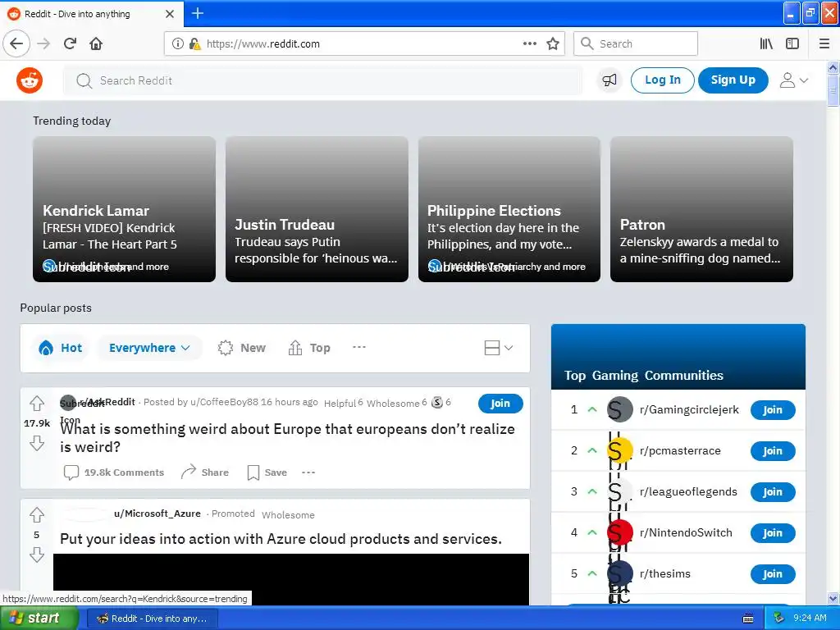The width and height of the screenshot is (840, 630).
Task: Click the Reddit advertise megaphone icon
Action: pyautogui.click(x=609, y=80)
